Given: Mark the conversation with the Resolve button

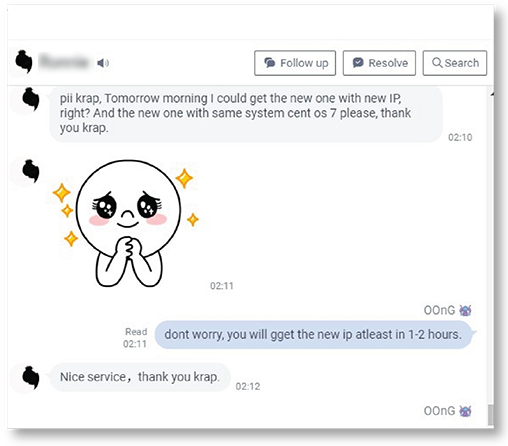Looking at the screenshot, I should pyautogui.click(x=379, y=63).
